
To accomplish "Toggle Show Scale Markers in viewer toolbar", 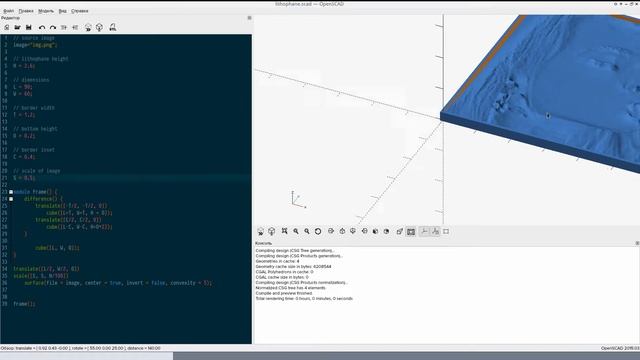I will (435, 231).
